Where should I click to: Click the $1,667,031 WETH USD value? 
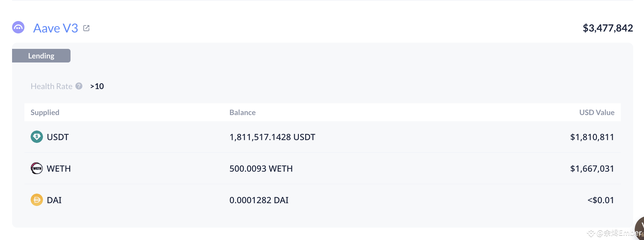point(592,169)
